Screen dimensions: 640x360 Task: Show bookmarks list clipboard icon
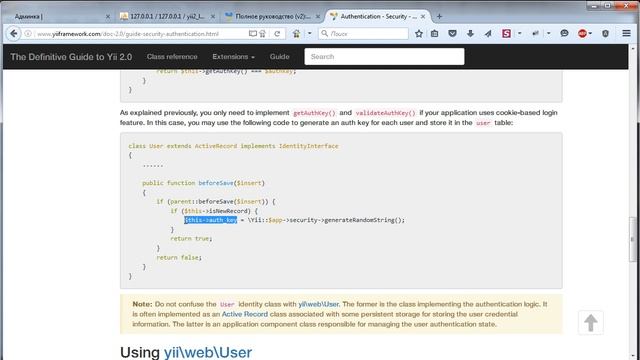tap(435, 34)
